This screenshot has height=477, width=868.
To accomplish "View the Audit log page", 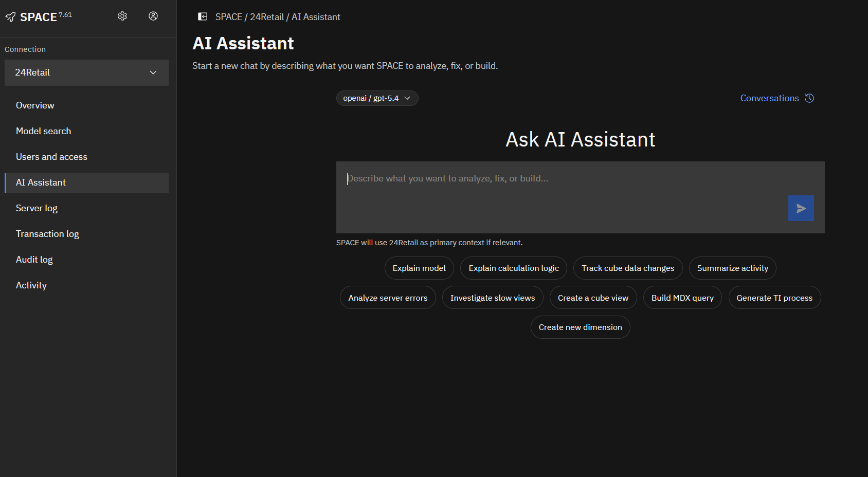I will 86,260.
